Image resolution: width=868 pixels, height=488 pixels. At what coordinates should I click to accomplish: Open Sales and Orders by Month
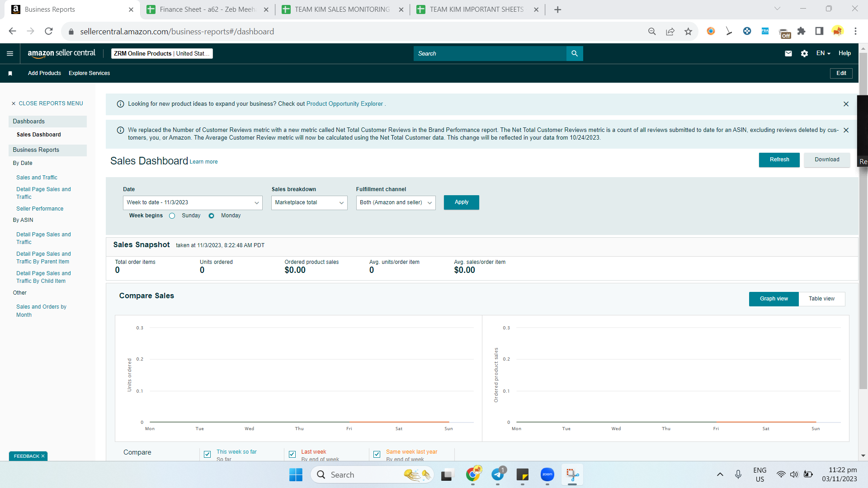[x=41, y=311]
